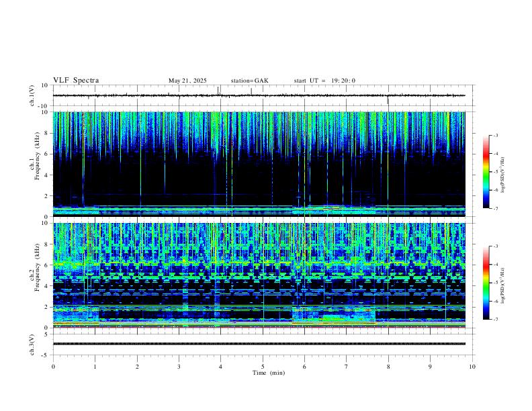Click the 'ch.3(V)' axis label
The height and width of the screenshot is (411, 532).
[x=32, y=345]
